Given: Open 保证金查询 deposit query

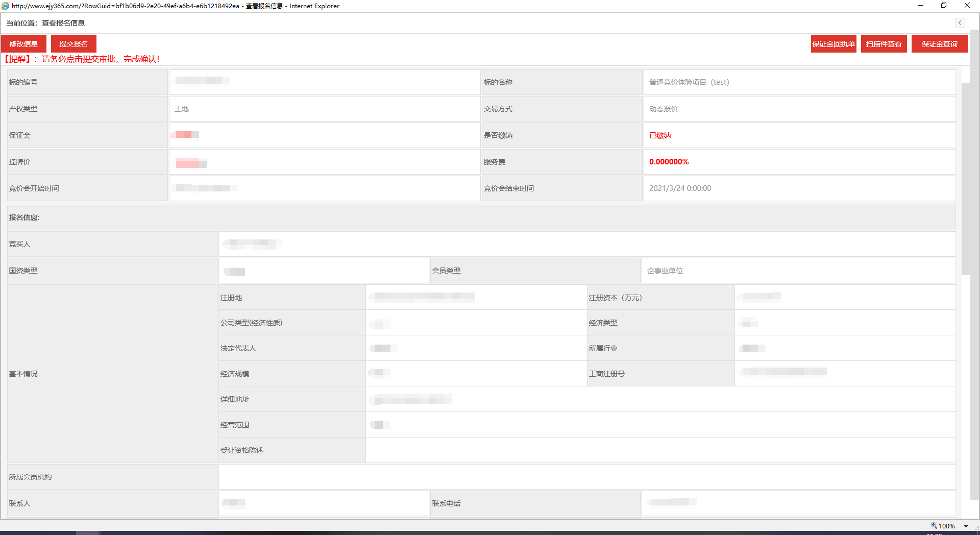Looking at the screenshot, I should click(939, 44).
